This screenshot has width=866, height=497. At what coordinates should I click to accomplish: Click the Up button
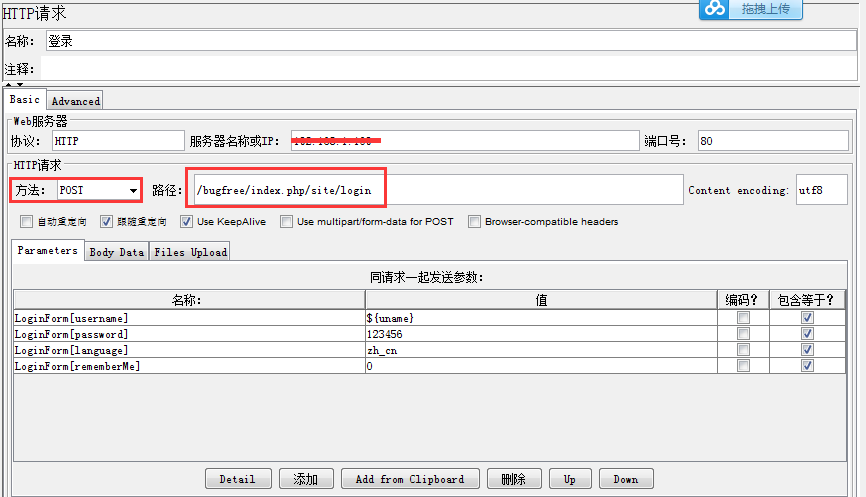[x=571, y=479]
